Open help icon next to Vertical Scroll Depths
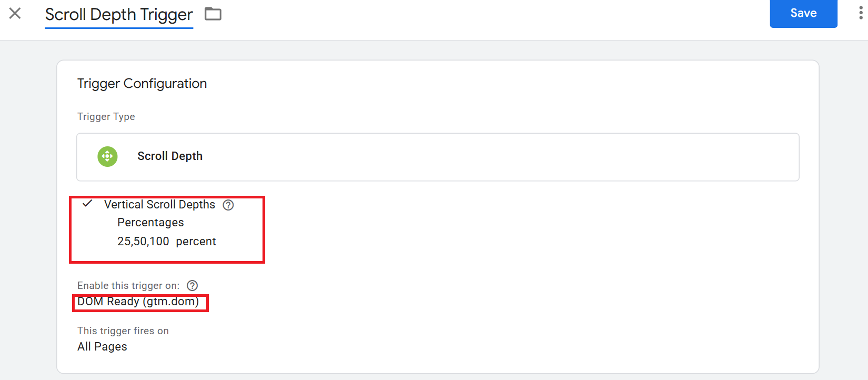 [228, 205]
